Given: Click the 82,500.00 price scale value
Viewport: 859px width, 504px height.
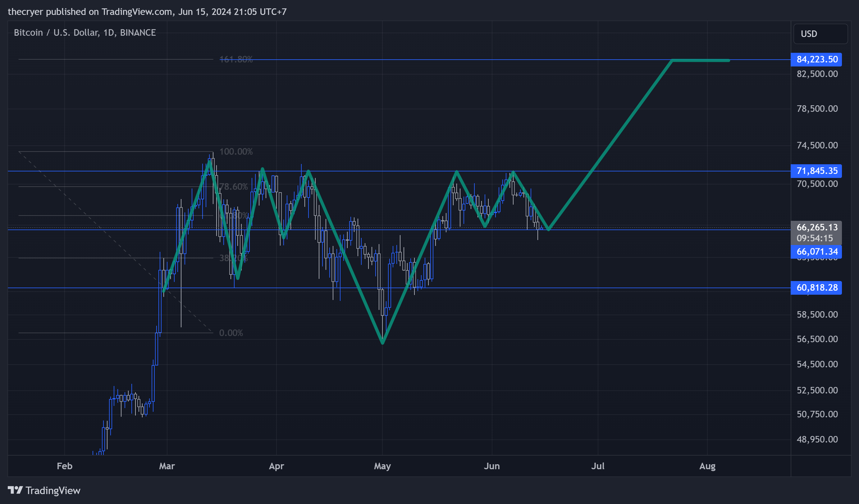Looking at the screenshot, I should [x=817, y=74].
